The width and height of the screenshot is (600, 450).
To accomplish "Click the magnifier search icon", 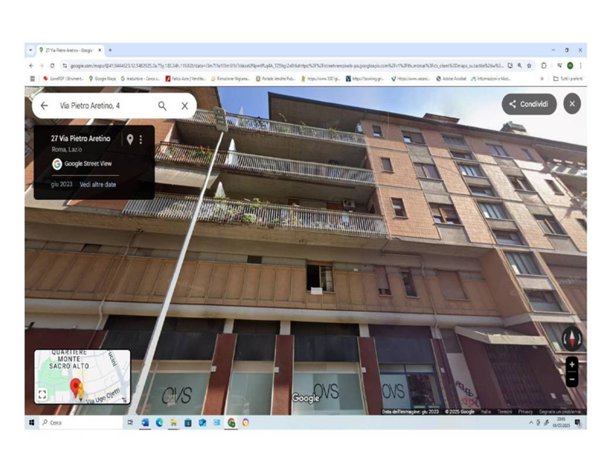I will (162, 105).
